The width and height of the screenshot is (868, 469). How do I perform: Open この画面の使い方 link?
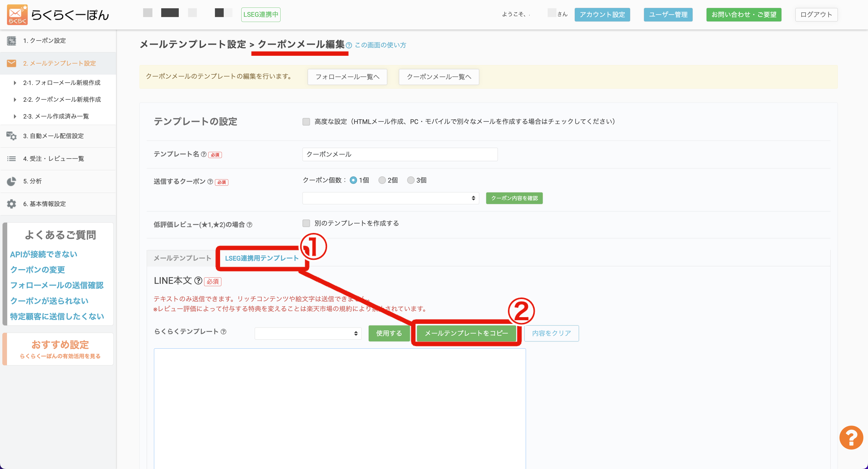pyautogui.click(x=381, y=45)
